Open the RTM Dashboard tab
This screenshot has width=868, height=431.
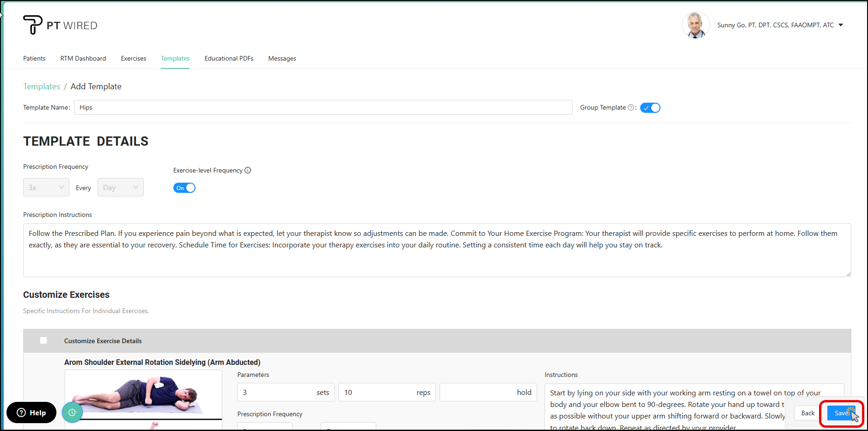83,58
